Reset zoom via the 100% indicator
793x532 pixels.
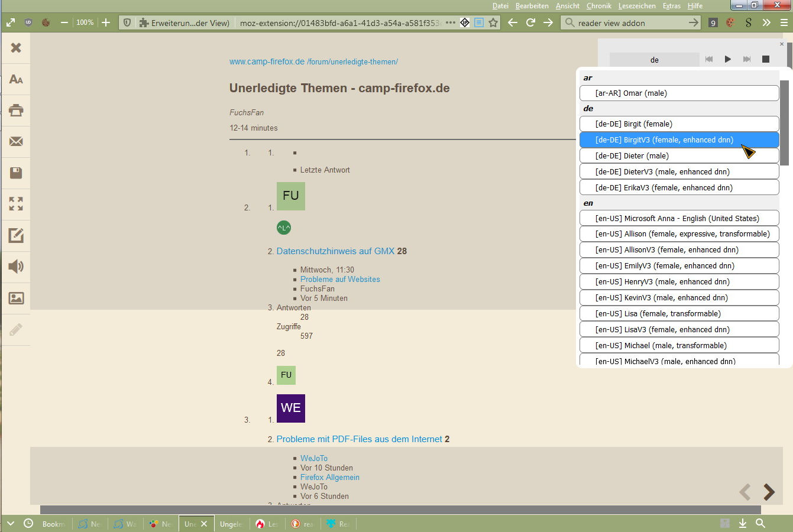coord(85,22)
